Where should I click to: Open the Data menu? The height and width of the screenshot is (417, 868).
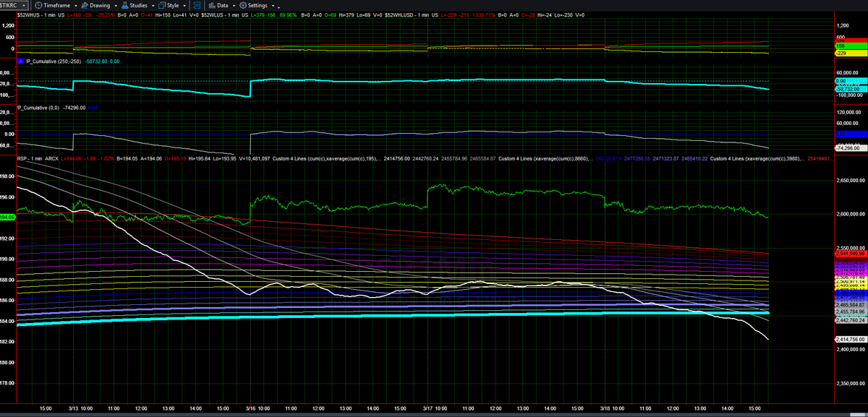click(223, 5)
